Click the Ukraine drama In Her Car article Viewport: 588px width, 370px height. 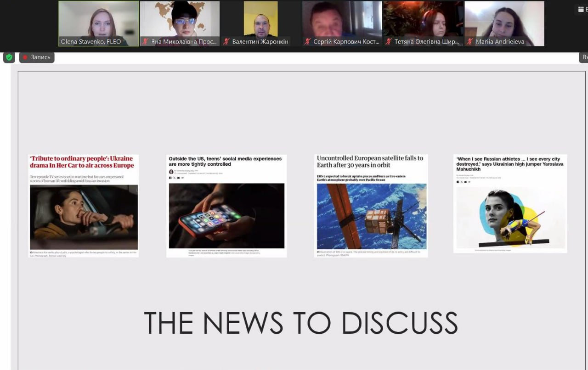84,206
